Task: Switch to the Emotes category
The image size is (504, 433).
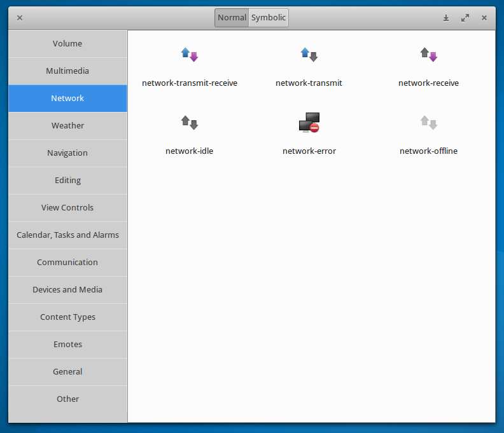Action: 67,345
